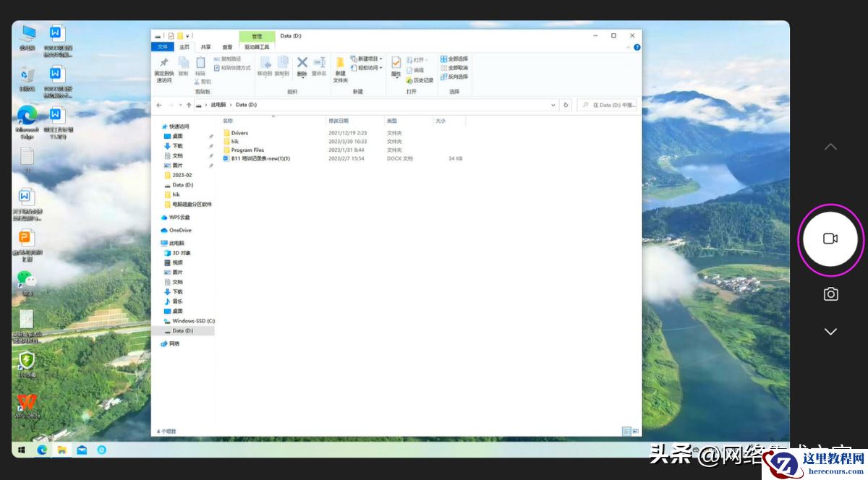Click the up chevron above video button
Screen dimensions: 868x480
(x=830, y=147)
